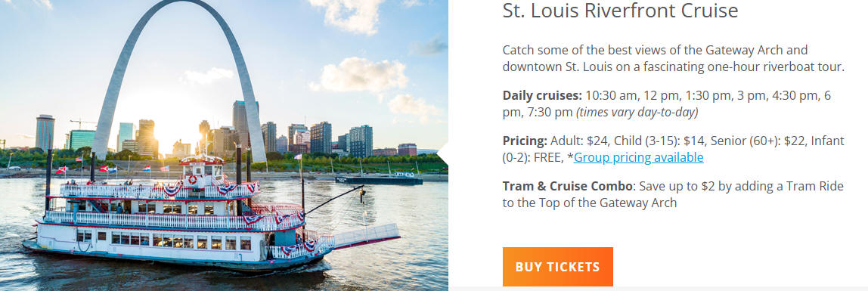
Task: Click the Catch some of the best views sentence
Action: coord(673,59)
